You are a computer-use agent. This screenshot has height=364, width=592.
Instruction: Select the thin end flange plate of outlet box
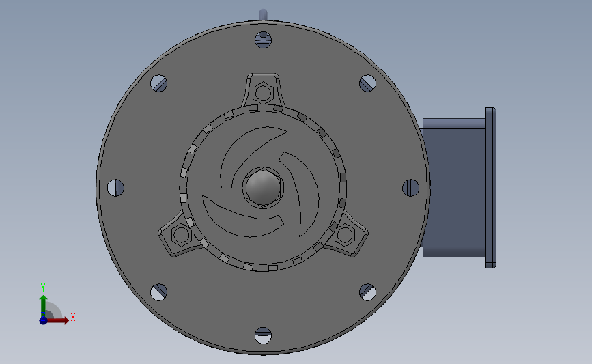pyautogui.click(x=491, y=188)
